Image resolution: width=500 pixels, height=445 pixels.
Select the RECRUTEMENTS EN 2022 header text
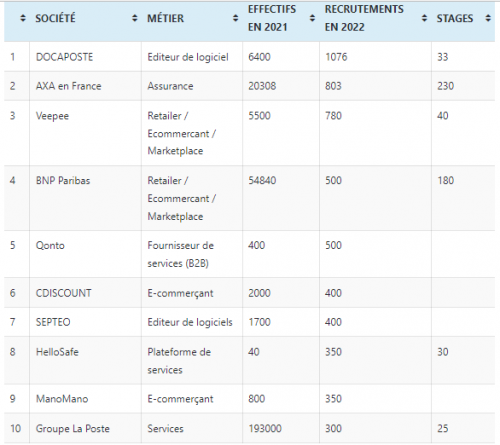point(364,18)
